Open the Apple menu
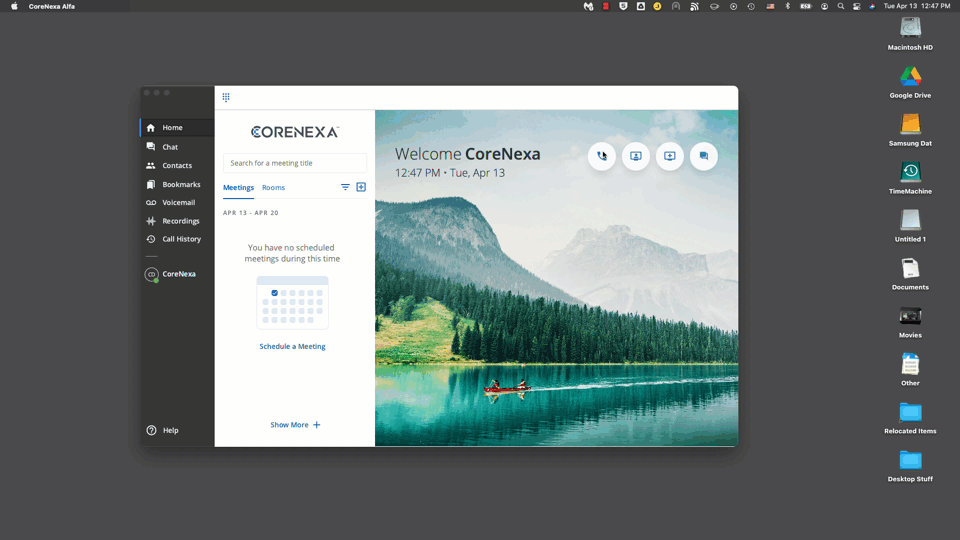The image size is (960, 540). [14, 6]
